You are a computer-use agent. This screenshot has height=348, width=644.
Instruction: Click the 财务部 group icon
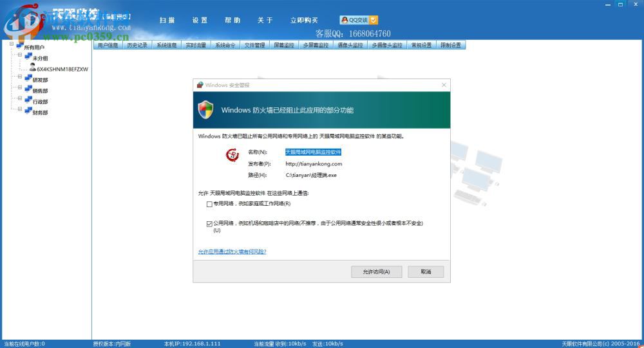[28, 111]
